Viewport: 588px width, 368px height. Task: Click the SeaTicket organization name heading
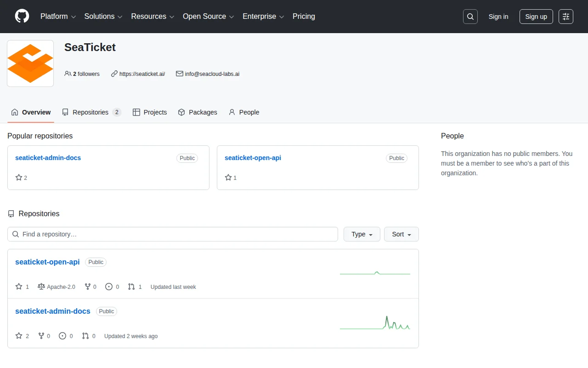tap(90, 47)
